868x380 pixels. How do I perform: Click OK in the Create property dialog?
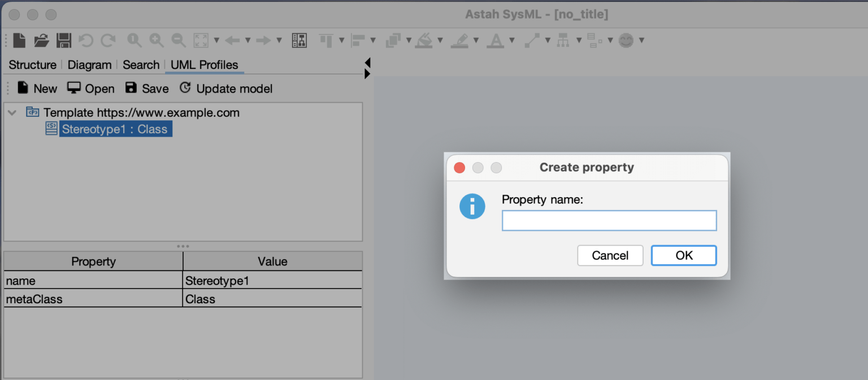pos(684,255)
